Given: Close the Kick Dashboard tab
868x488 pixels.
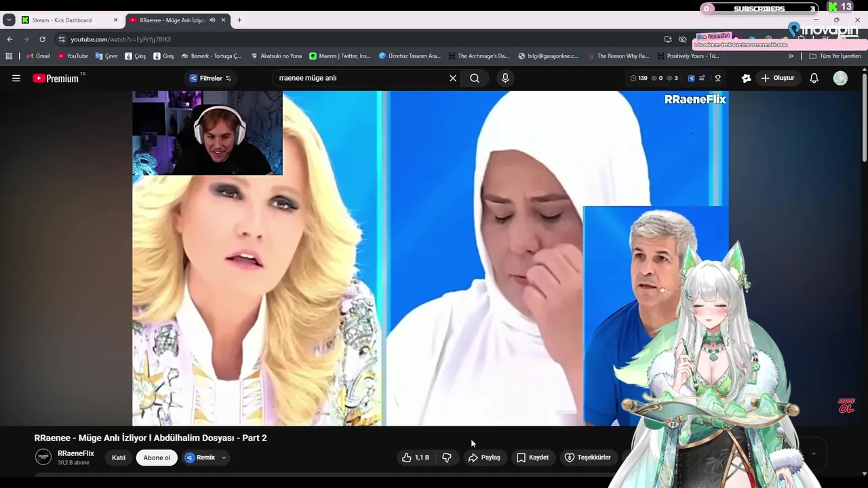Looking at the screenshot, I should pyautogui.click(x=115, y=20).
